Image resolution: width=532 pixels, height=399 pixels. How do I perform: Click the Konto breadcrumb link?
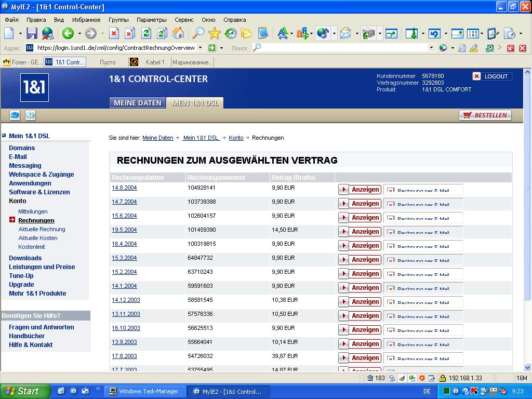pos(236,138)
